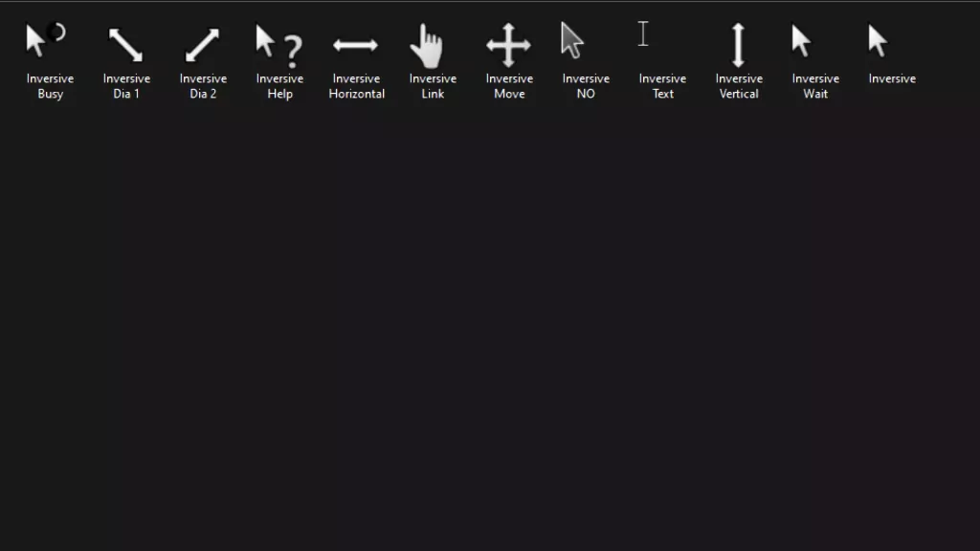
Task: Click the Inversive Move label text
Action: pos(508,86)
